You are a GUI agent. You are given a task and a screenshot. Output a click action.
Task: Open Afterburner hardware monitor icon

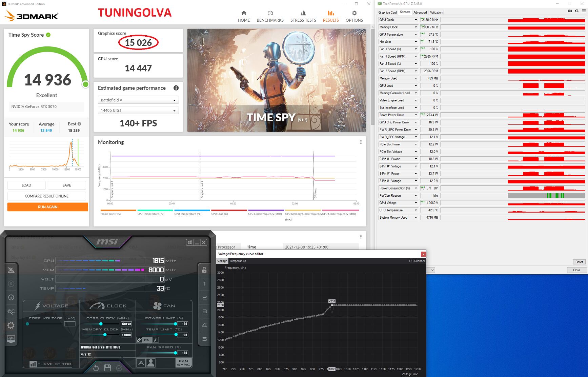pyautogui.click(x=11, y=339)
